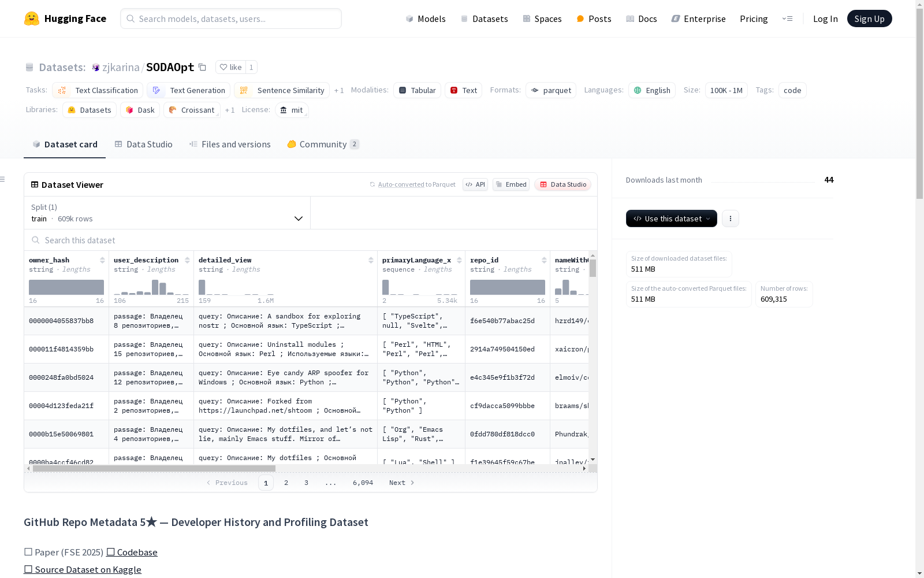This screenshot has height=578, width=924.
Task: Open the zjkarina profile link
Action: pyautogui.click(x=121, y=67)
